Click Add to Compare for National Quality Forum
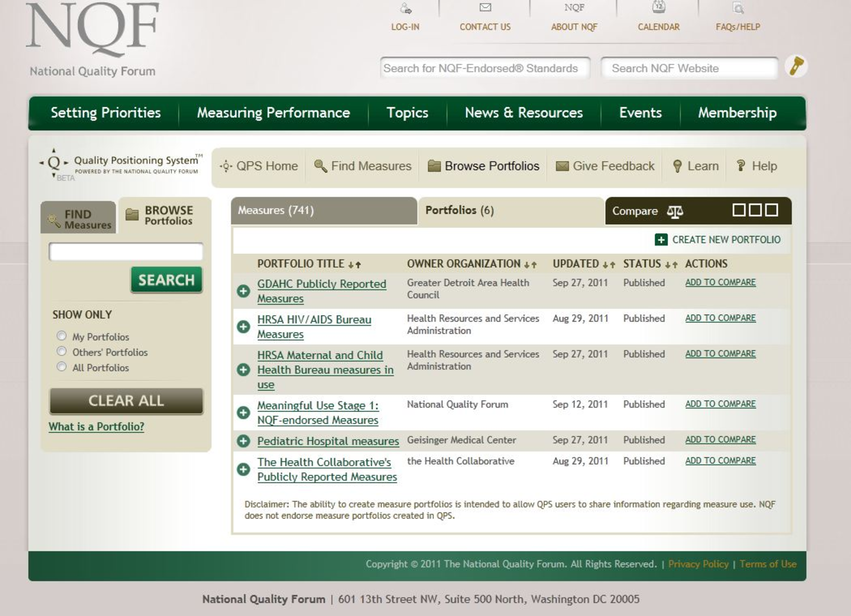Image resolution: width=851 pixels, height=616 pixels. [x=720, y=404]
